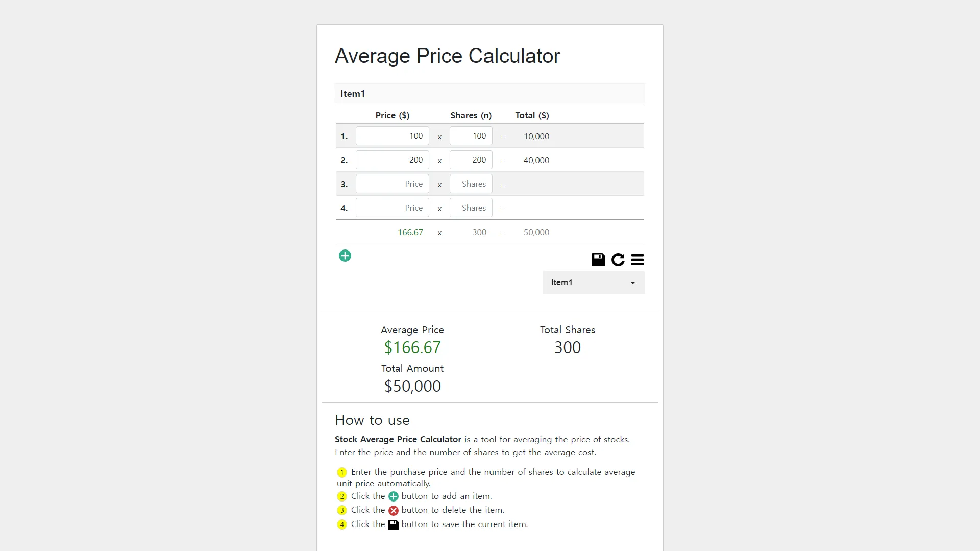Click the circular arrow reset icon
This screenshot has width=980, height=551.
[618, 260]
